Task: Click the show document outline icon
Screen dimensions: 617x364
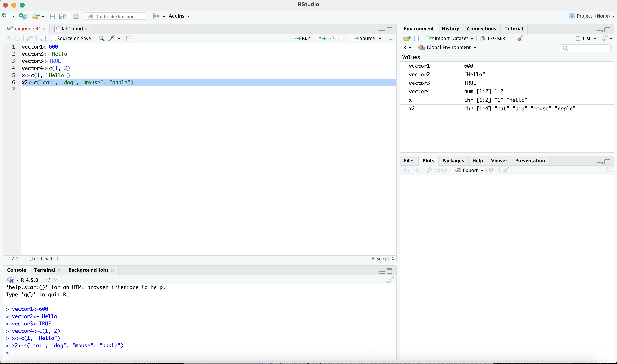Action: (x=390, y=38)
